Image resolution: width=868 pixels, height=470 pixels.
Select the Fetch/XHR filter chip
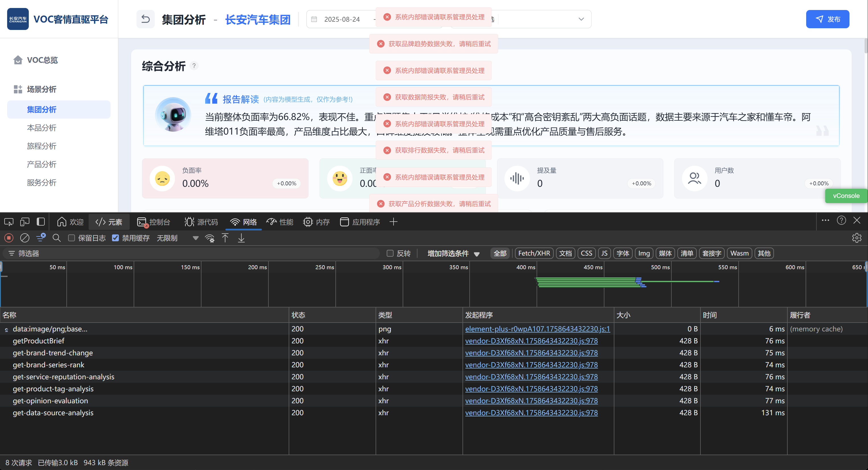click(x=534, y=254)
